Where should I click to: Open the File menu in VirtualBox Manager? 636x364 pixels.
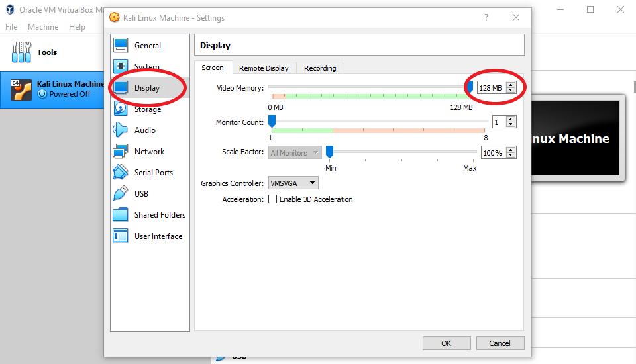click(x=11, y=26)
